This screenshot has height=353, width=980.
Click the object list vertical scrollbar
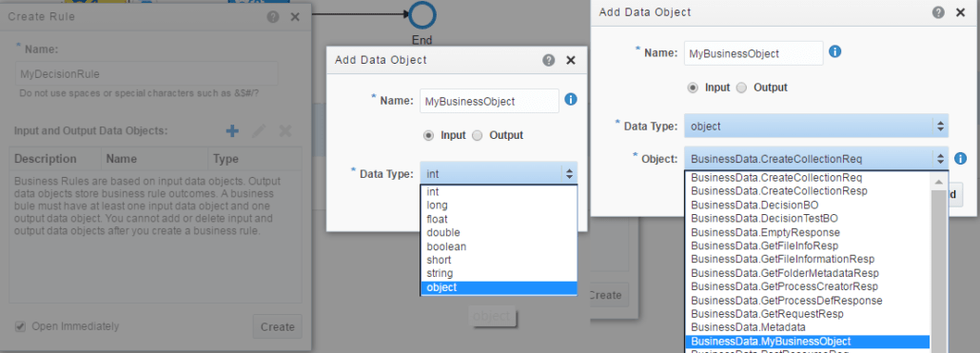939,272
